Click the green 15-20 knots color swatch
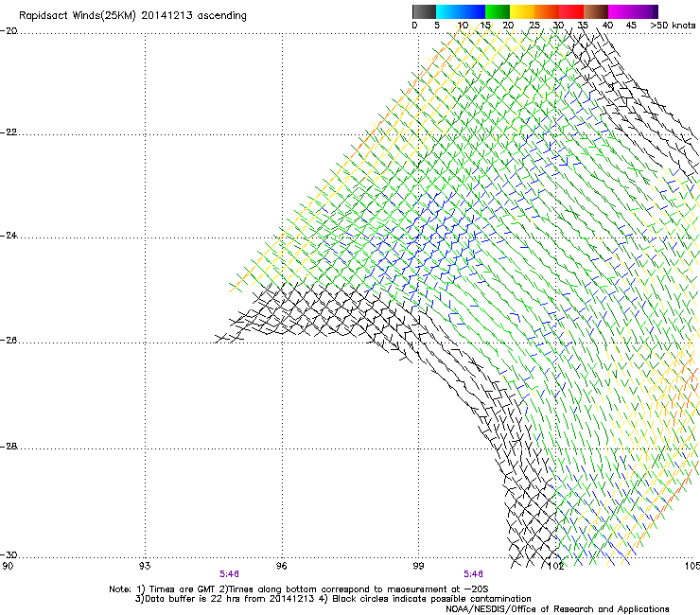 [498, 11]
